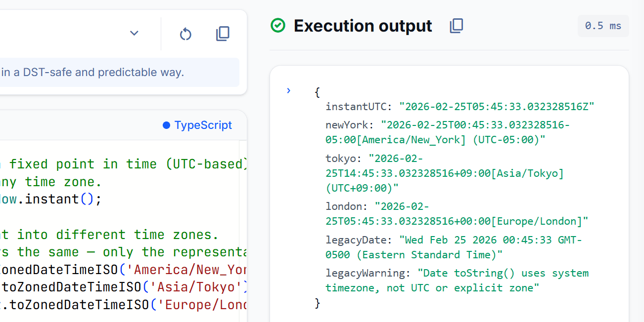Click the 'America/New_York' string in the code editor
The width and height of the screenshot is (644, 322).
[x=190, y=270]
